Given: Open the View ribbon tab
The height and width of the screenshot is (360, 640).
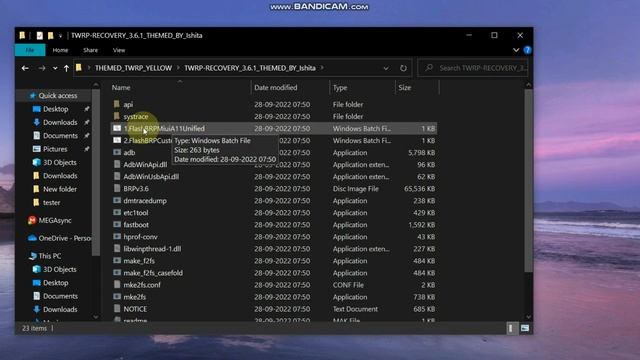Looking at the screenshot, I should point(119,50).
